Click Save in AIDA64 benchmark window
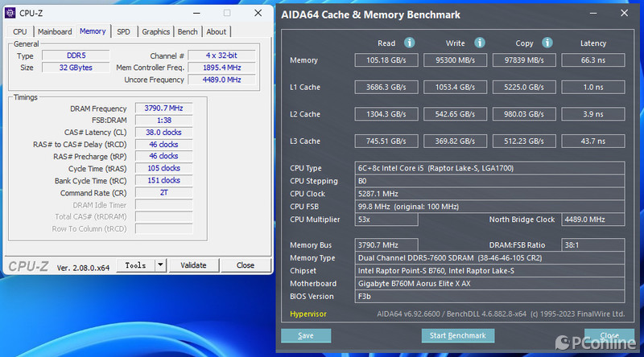The height and width of the screenshot is (357, 644). [306, 335]
